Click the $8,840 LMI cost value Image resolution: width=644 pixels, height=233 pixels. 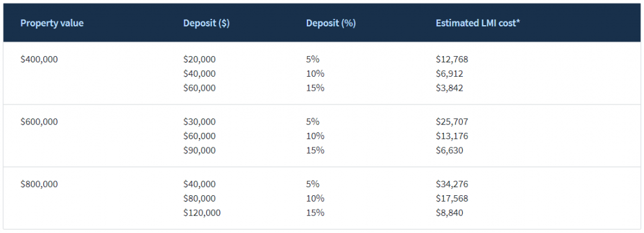[449, 213]
